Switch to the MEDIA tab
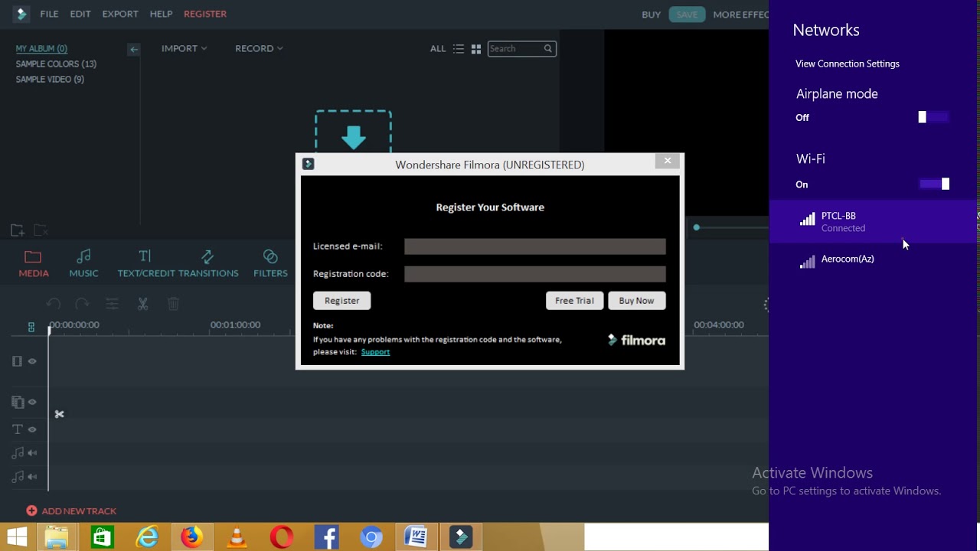The width and height of the screenshot is (980, 551). [34, 263]
